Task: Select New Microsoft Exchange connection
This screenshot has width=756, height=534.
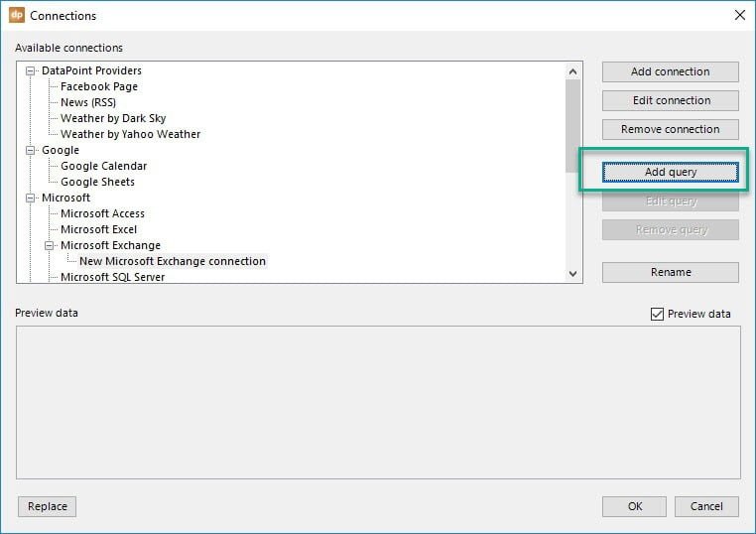Action: (173, 261)
